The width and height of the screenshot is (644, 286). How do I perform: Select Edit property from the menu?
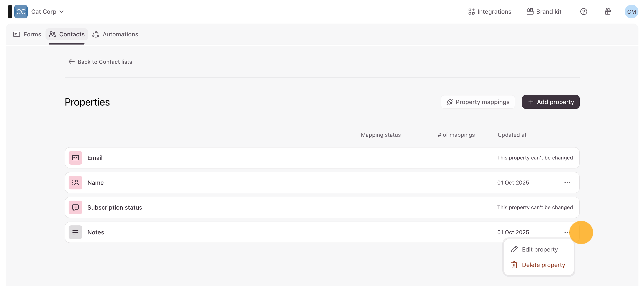click(x=539, y=249)
